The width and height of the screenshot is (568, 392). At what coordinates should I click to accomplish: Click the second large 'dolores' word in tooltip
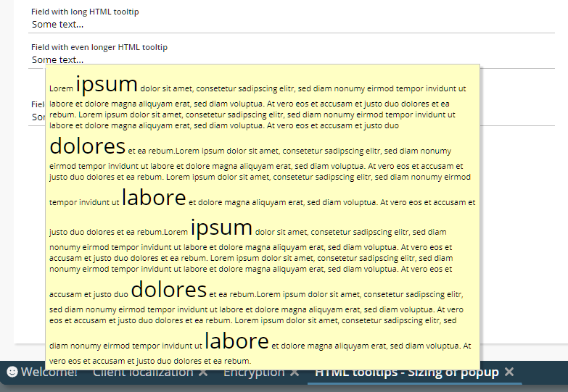pos(169,290)
